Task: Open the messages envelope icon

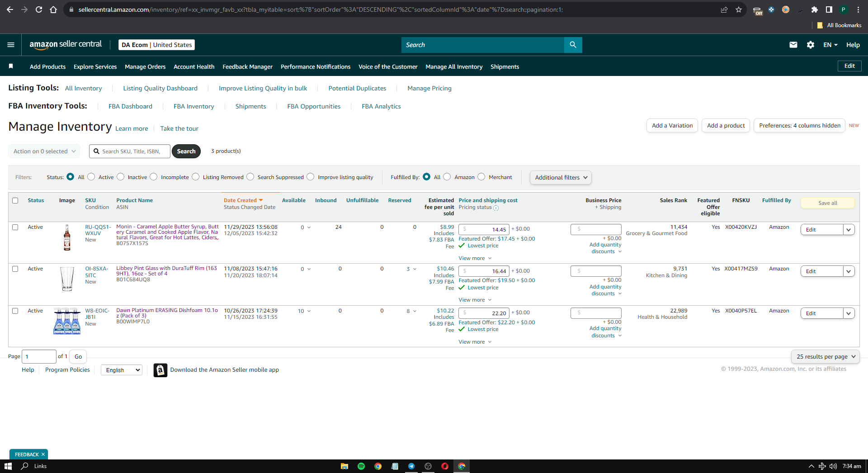Action: 793,45
